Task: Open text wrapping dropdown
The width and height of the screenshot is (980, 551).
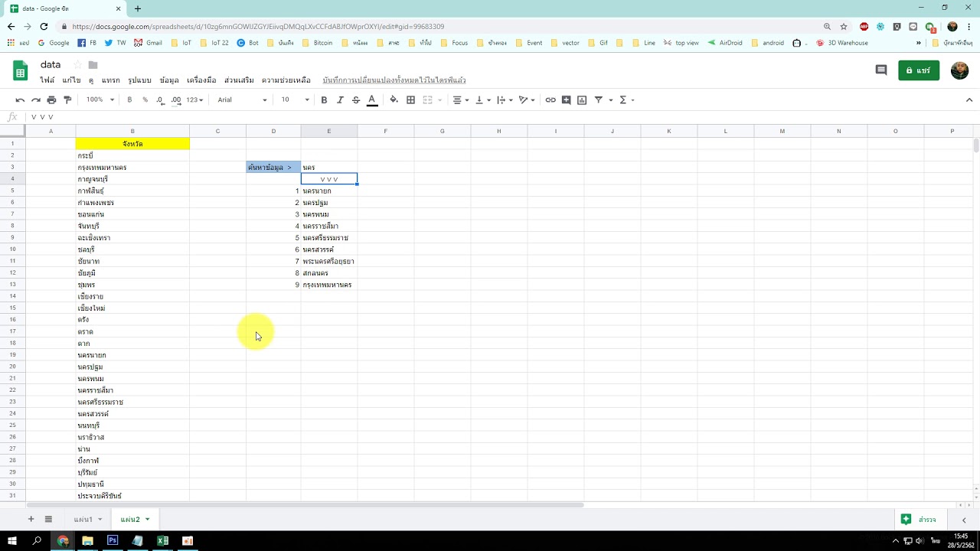Action: 504,99
